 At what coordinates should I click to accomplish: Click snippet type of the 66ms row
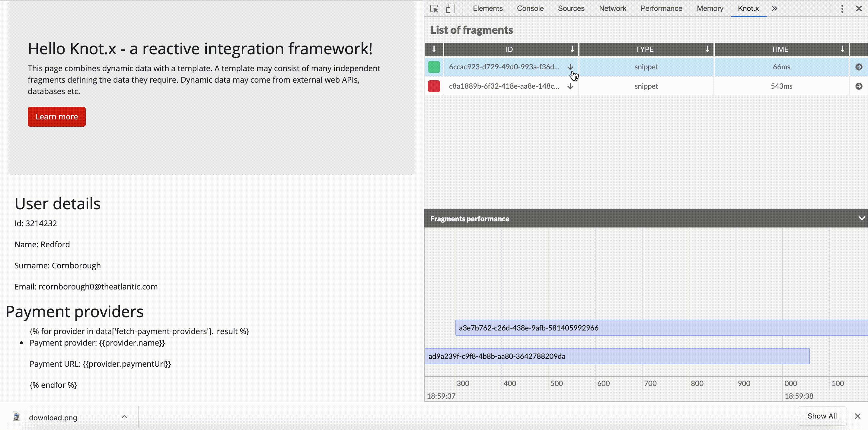646,67
